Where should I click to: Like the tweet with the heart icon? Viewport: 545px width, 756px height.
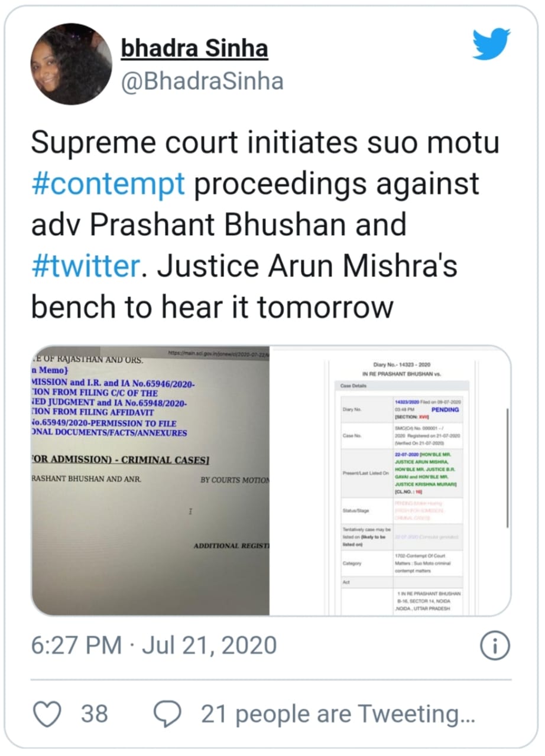pos(47,714)
